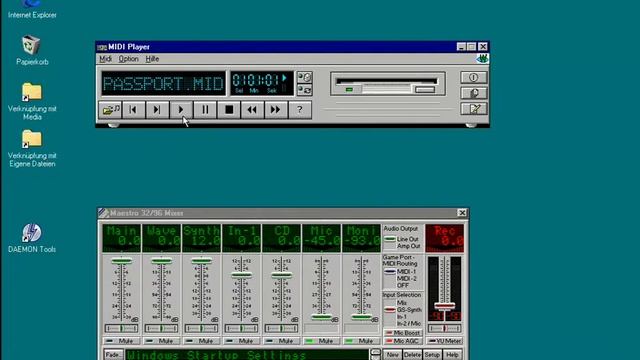Unmute the Mic channel in mixer
The width and height of the screenshot is (640, 360).
[x=322, y=341]
